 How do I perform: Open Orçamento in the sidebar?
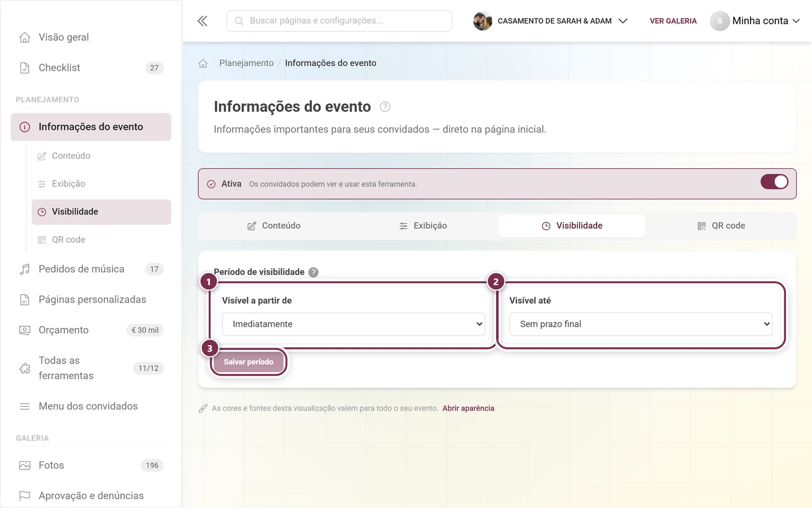click(x=91, y=330)
